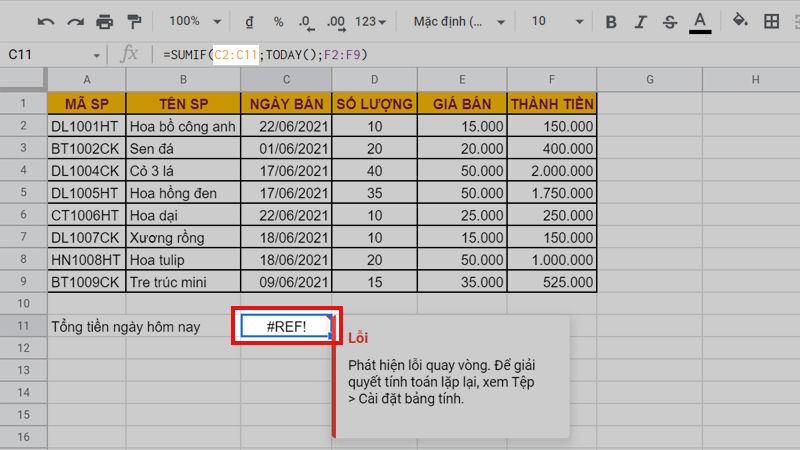Select cell CT1006HT
Viewport: 800px width, 450px height.
87,215
